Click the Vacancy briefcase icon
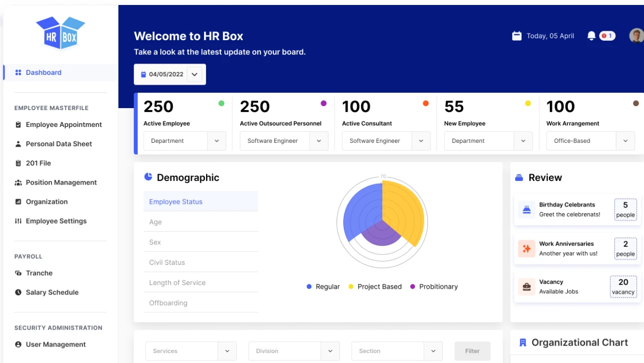This screenshot has width=644, height=363. tap(527, 287)
